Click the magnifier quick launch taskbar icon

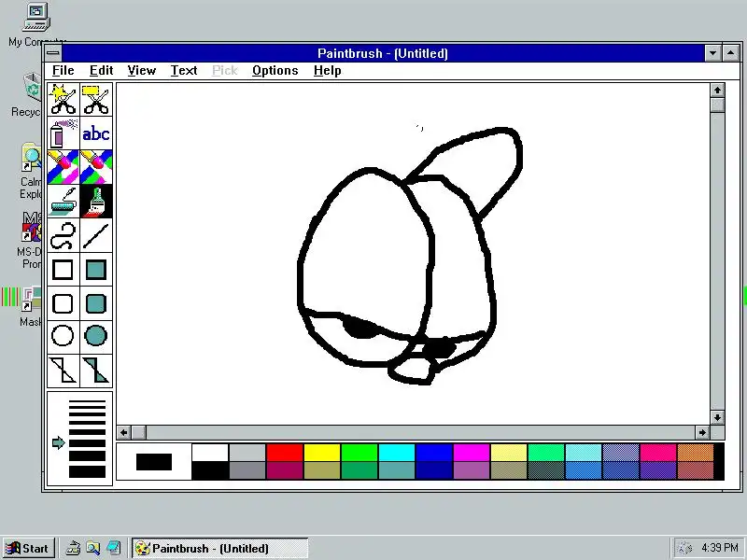coord(92,548)
